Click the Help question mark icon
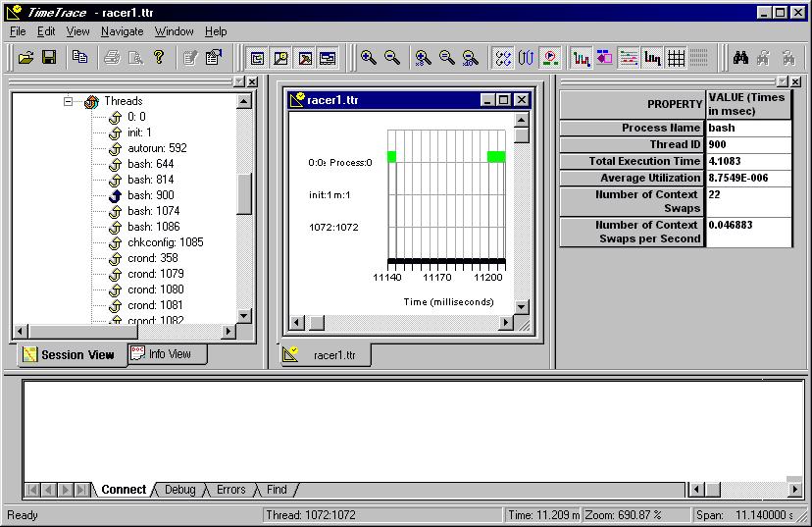 click(x=159, y=58)
